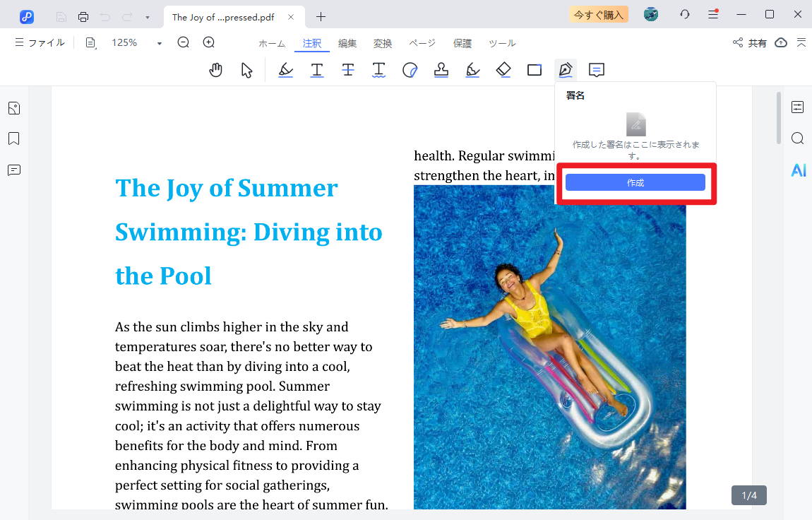
Task: Open the quick access toolbar dropdown arrow
Action: click(x=147, y=17)
